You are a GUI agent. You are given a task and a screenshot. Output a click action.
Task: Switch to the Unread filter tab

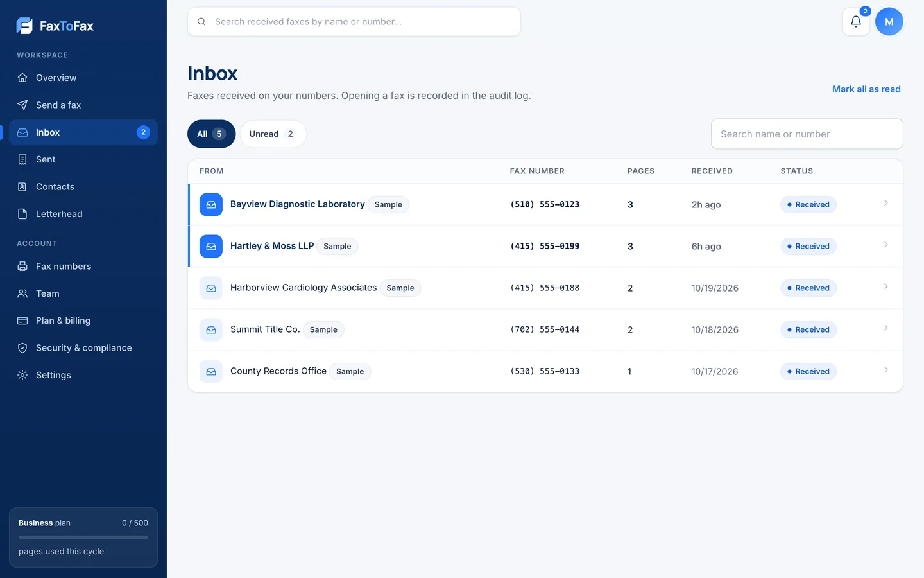tap(273, 134)
